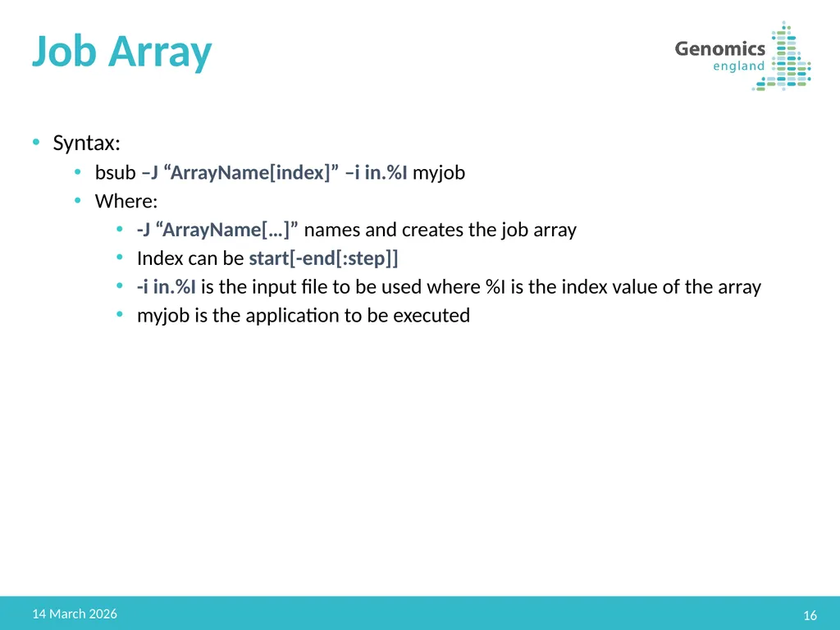The width and height of the screenshot is (840, 630).
Task: Click the 'Index can be start[-end[:step]]' line
Action: pyautogui.click(x=267, y=258)
